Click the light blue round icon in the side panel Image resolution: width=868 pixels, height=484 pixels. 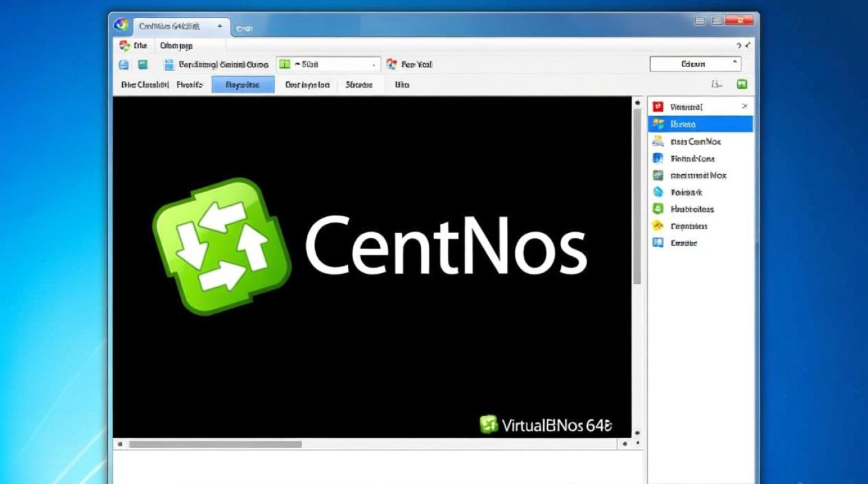[658, 192]
